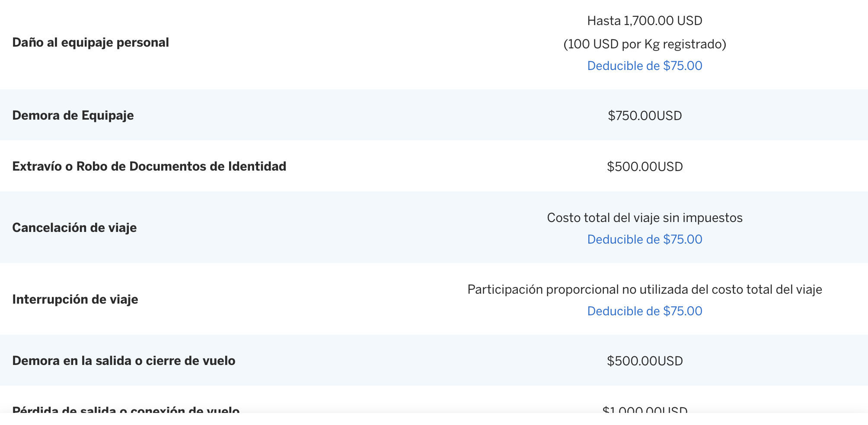
Task: Select the $750.00USD baggage delay amount
Action: (645, 116)
